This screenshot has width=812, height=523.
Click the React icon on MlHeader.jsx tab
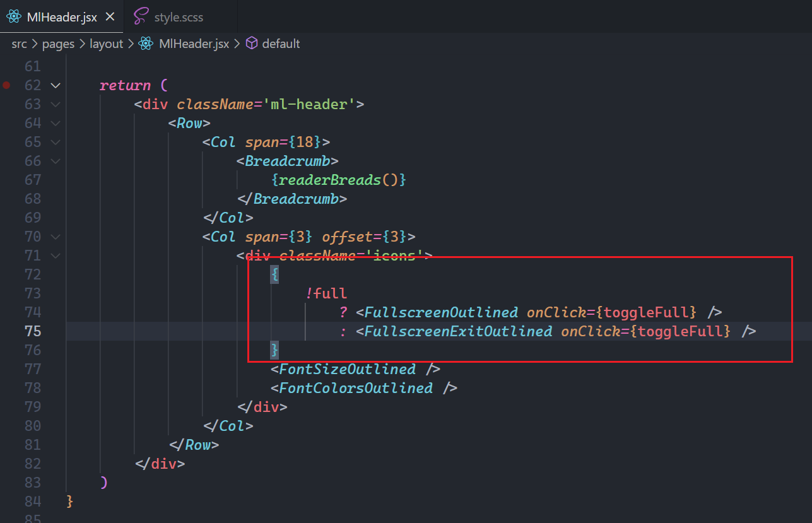pyautogui.click(x=14, y=17)
